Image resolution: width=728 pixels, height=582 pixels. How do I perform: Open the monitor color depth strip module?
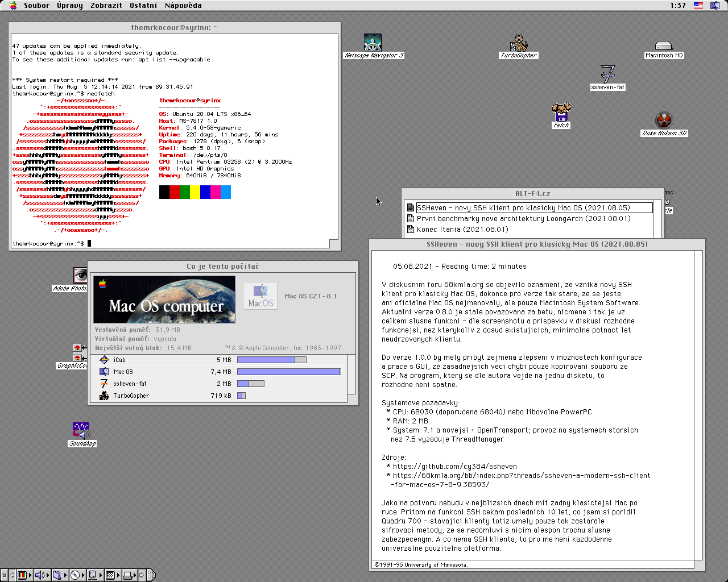tap(23, 575)
